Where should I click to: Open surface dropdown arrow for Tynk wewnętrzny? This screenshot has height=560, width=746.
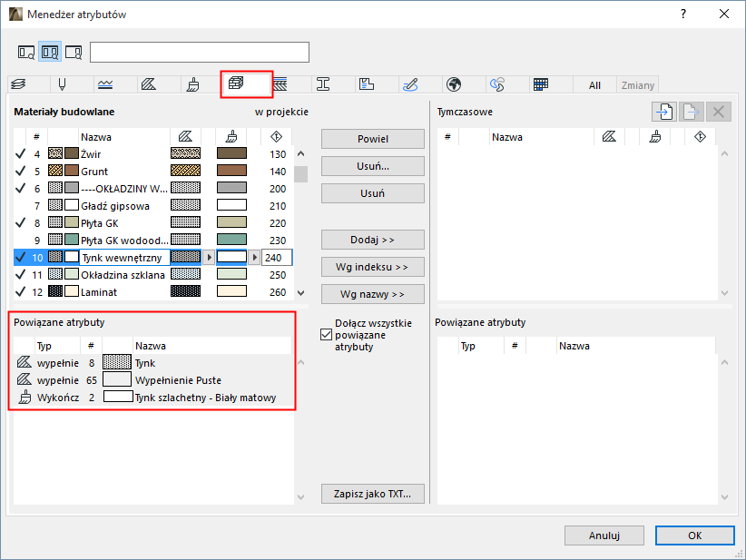tap(254, 258)
